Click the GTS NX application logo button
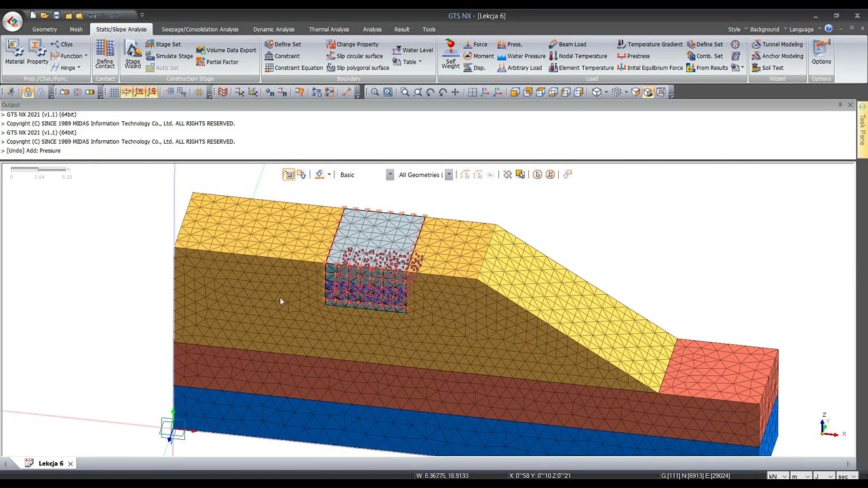 [x=12, y=22]
